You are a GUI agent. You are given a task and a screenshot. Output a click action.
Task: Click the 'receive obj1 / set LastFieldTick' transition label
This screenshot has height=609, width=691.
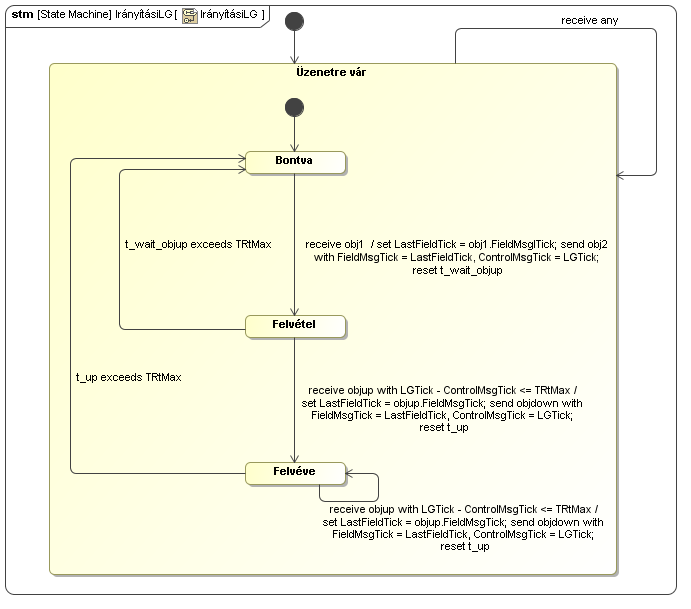[457, 257]
